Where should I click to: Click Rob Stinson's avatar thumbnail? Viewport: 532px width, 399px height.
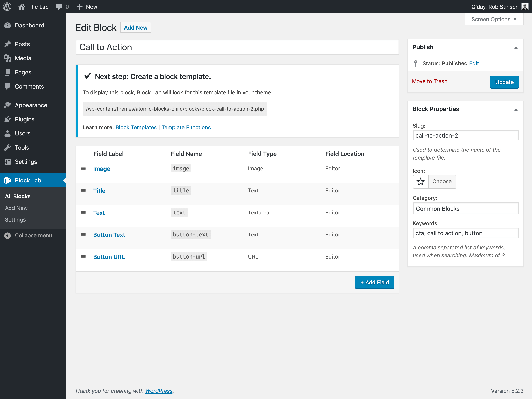click(x=525, y=7)
